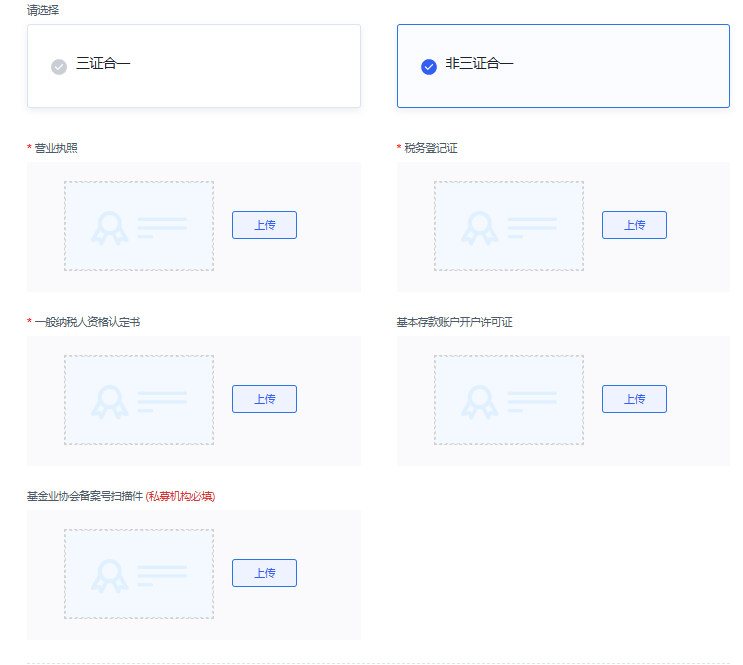Click the 基本存款账户开户许可证 placeholder image
Screen dimensions: 743x665
click(x=509, y=400)
